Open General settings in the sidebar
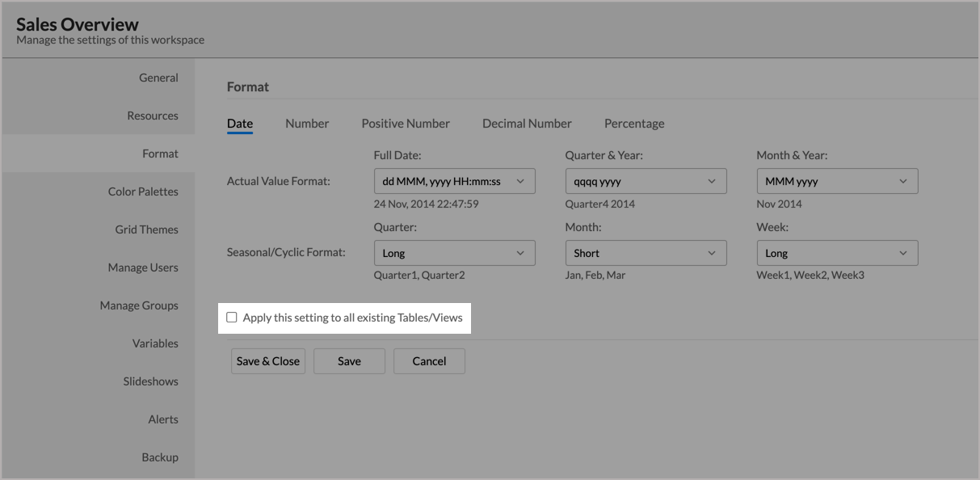The height and width of the screenshot is (480, 980). coord(158,78)
